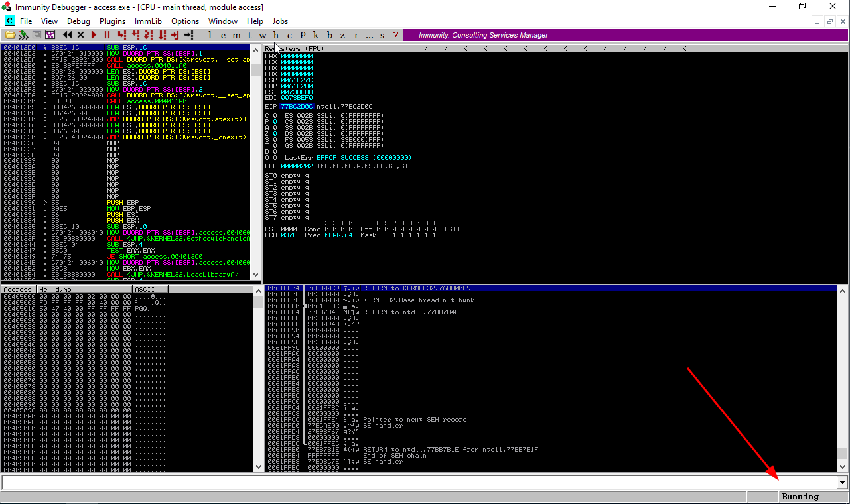Click the Immunity Consulting Services Manager banner
850x504 pixels.
[x=483, y=35]
